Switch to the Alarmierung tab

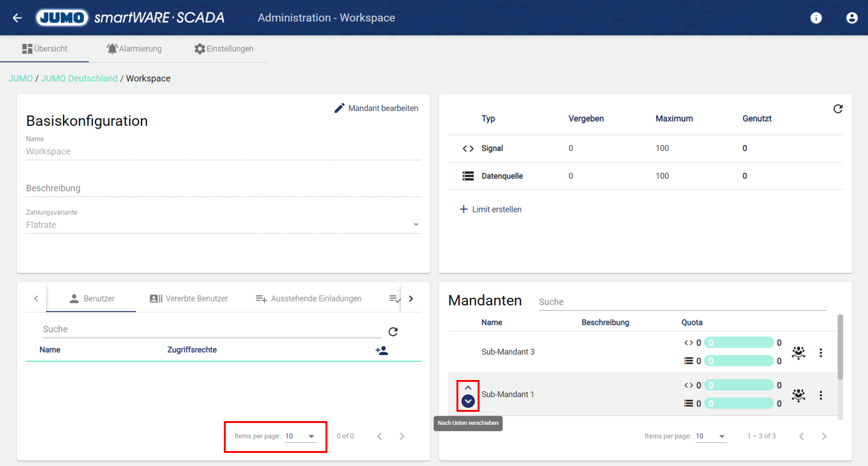pyautogui.click(x=133, y=49)
